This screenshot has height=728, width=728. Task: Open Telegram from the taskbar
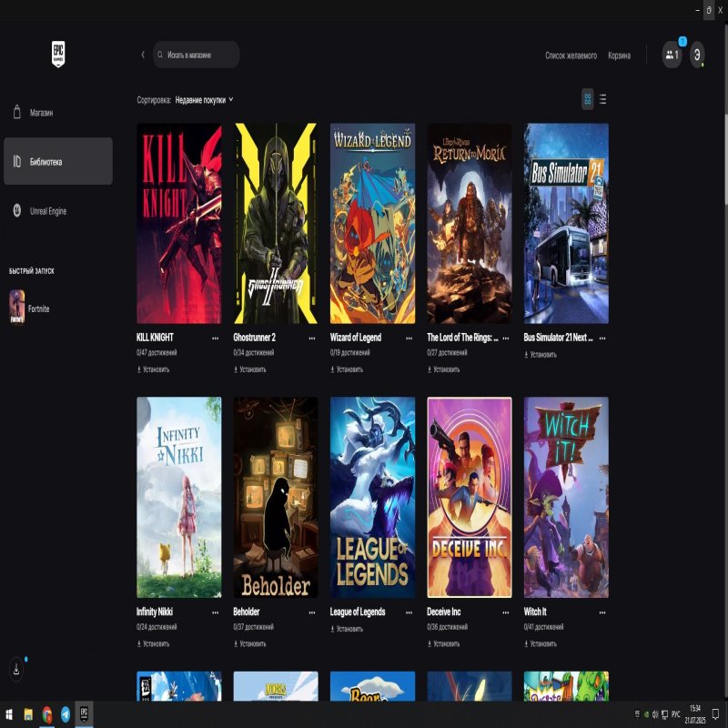66,714
